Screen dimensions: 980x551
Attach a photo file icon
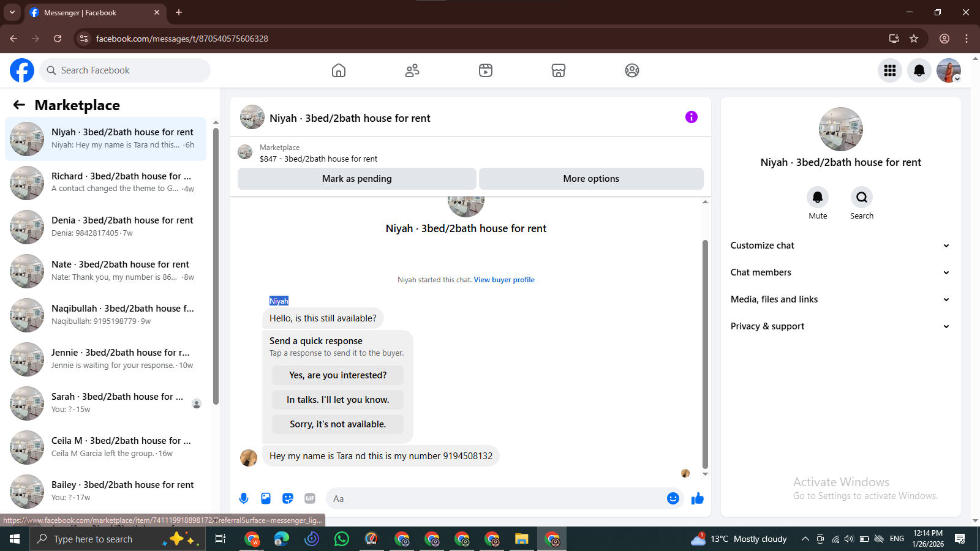click(266, 498)
